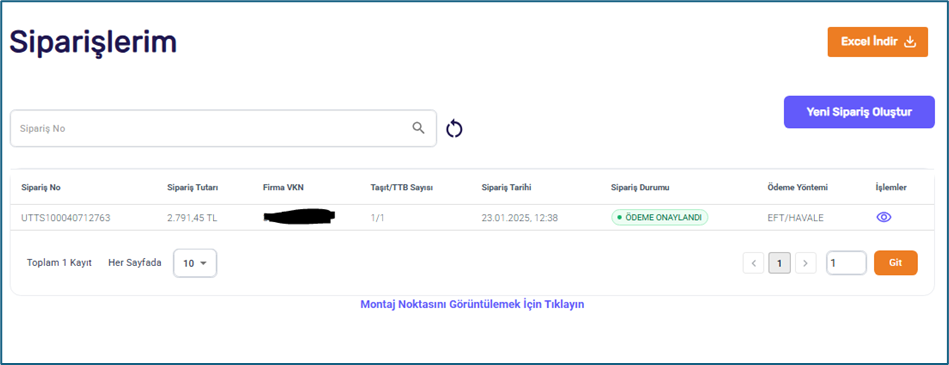949x365 pixels.
Task: Go to next page arrow
Action: click(805, 263)
